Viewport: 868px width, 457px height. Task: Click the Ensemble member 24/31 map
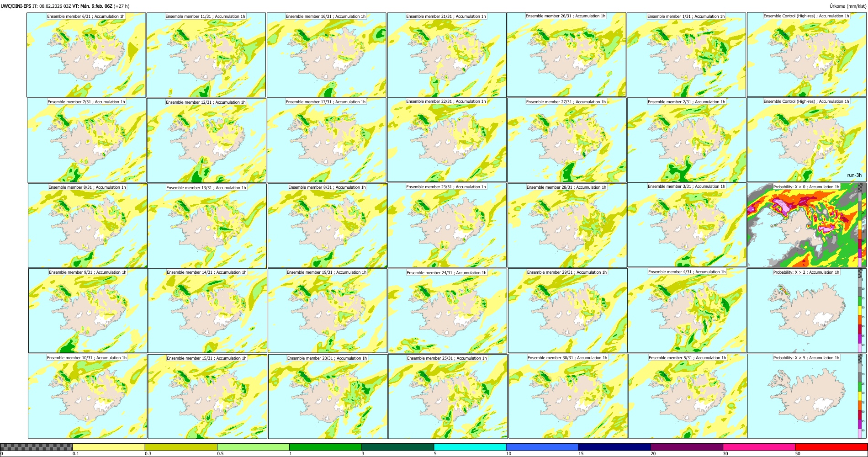447,311
